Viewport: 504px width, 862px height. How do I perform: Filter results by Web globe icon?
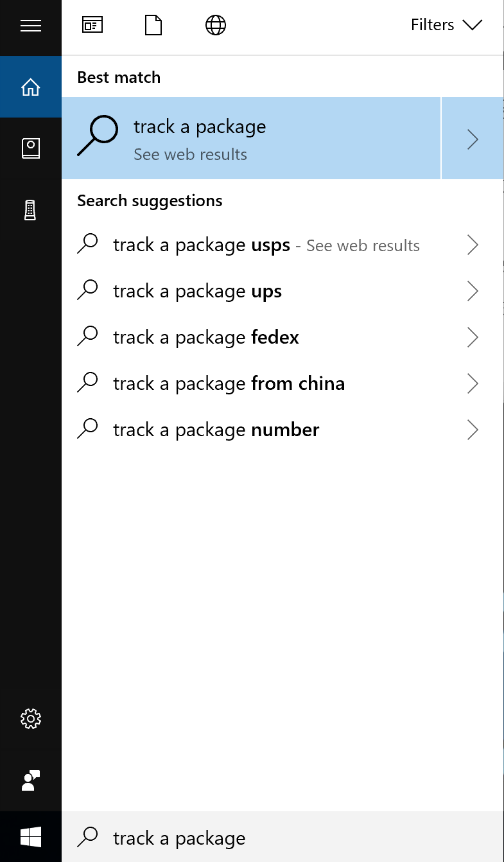215,26
